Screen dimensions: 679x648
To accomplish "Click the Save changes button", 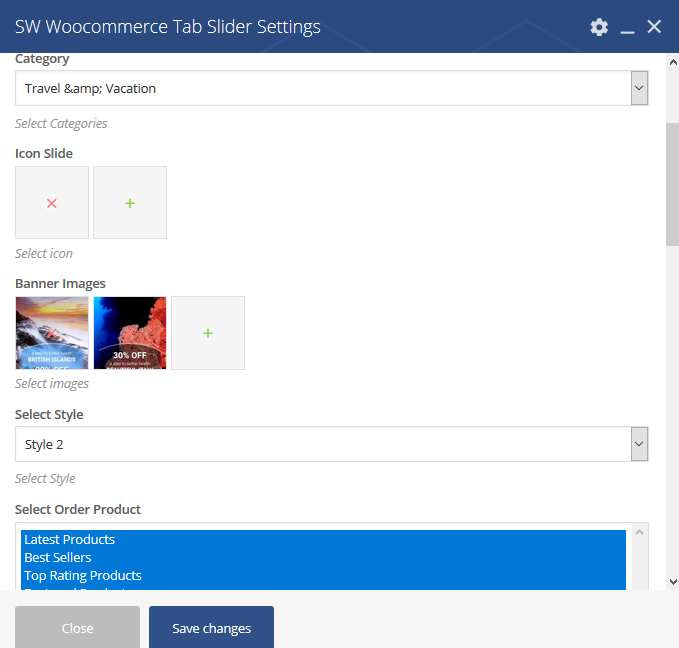I will click(x=211, y=628).
